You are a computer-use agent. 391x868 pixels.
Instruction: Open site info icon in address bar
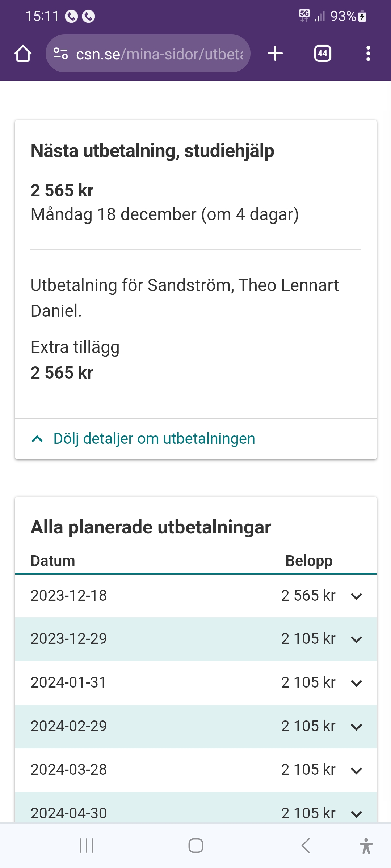(60, 54)
